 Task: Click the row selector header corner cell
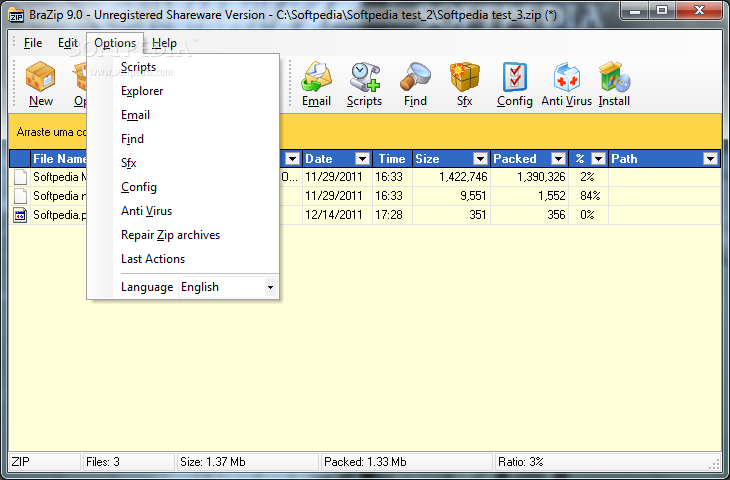[x=20, y=159]
